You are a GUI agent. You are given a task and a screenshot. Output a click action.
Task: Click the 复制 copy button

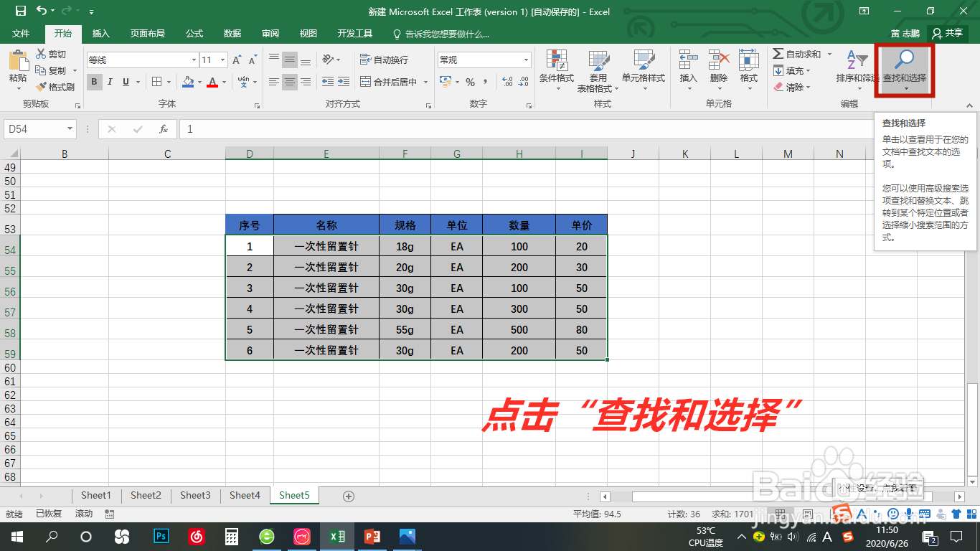(x=49, y=70)
